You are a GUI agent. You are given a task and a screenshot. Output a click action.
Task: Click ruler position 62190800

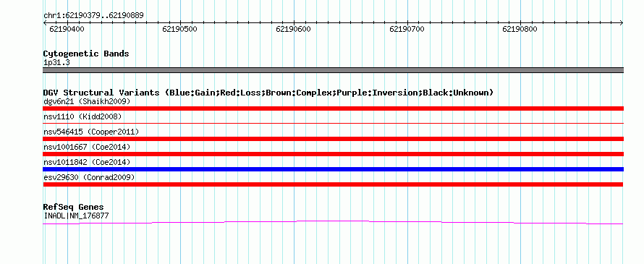click(520, 29)
